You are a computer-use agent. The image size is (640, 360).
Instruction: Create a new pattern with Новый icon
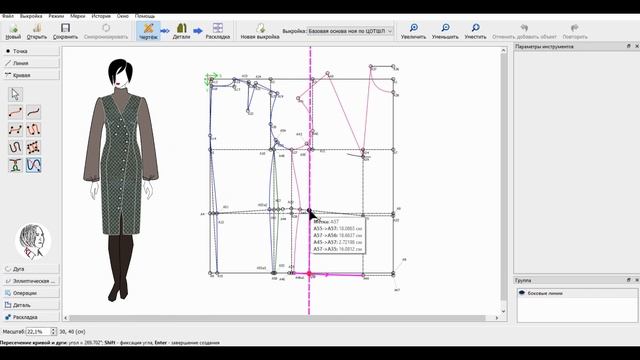point(13,31)
